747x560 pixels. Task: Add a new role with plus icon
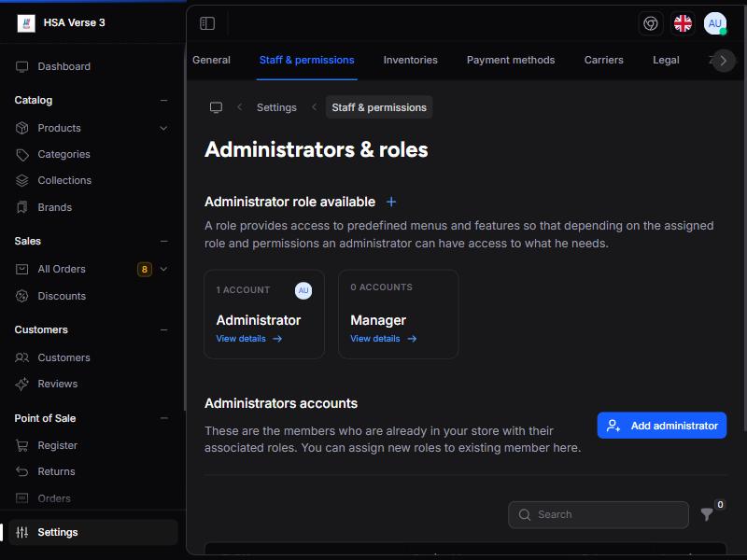[x=391, y=202]
